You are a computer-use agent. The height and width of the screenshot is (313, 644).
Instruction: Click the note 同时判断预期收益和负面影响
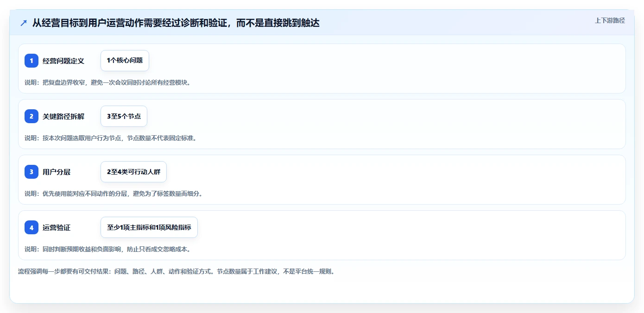click(107, 249)
